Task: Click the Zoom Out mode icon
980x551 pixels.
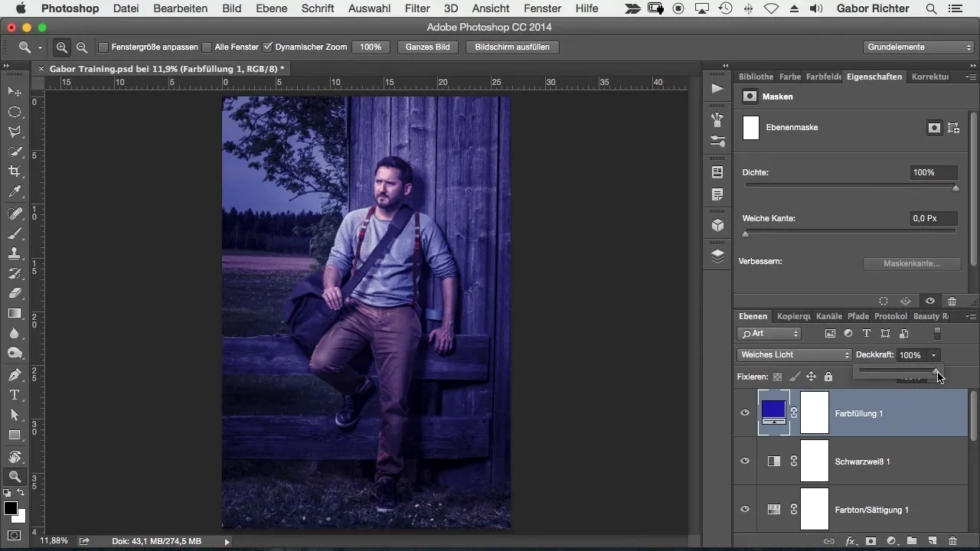Action: pos(81,47)
